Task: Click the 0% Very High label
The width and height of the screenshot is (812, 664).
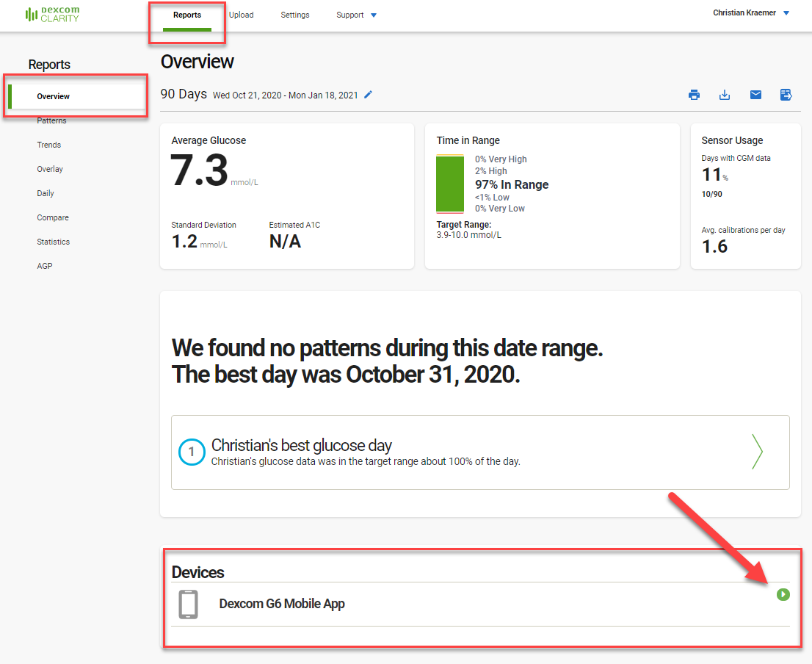Action: point(501,159)
